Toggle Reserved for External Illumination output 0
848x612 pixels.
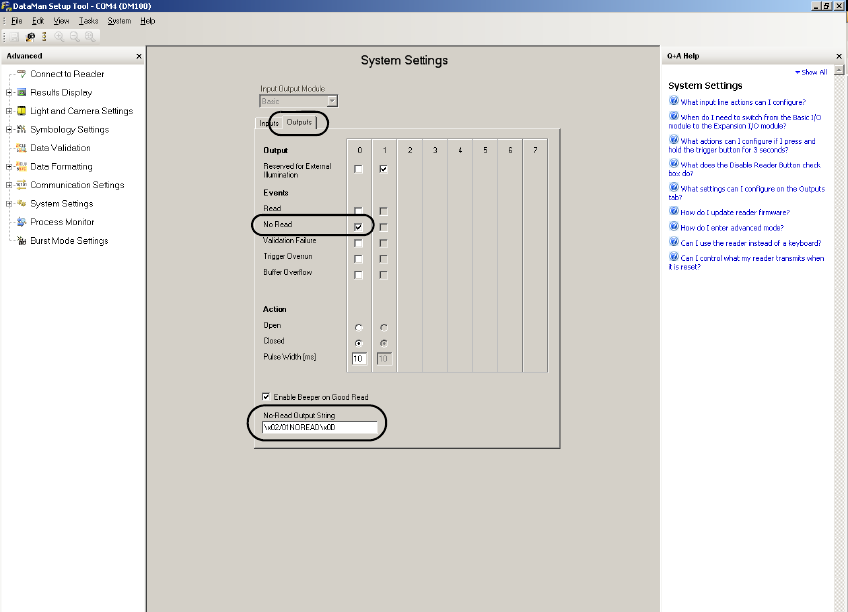point(358,169)
